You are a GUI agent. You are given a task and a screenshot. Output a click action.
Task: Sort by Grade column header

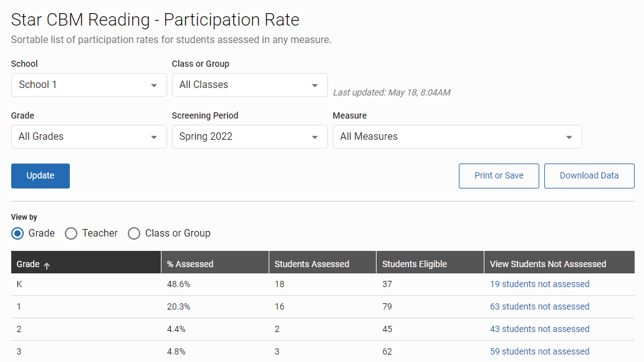(x=86, y=262)
